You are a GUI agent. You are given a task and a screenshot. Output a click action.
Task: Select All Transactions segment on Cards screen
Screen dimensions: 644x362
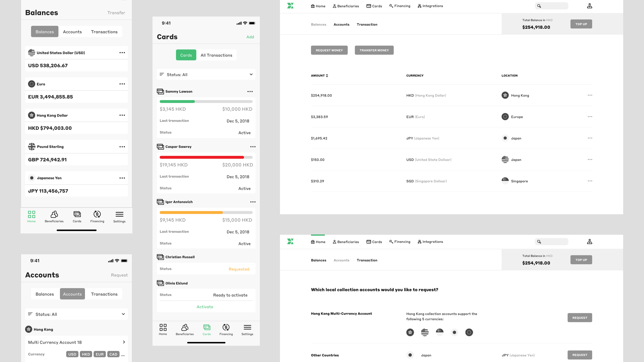(216, 55)
